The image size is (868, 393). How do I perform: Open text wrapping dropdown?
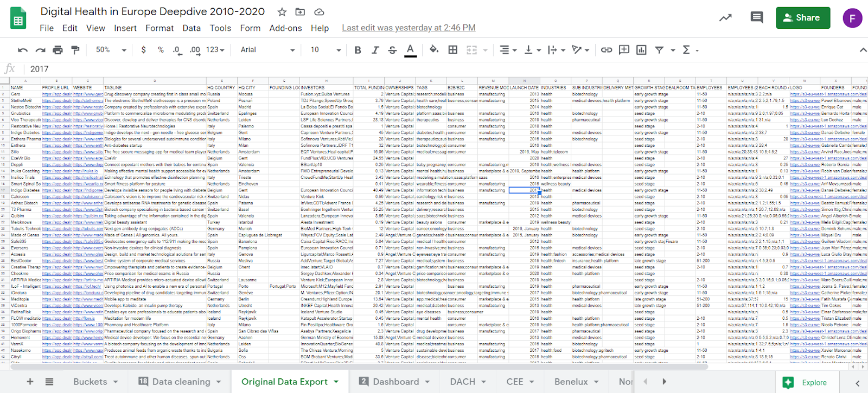(x=556, y=50)
